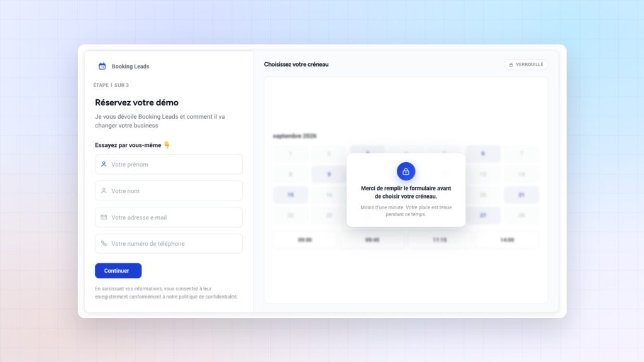Image resolution: width=644 pixels, height=362 pixels.
Task: Click the Essayez par vous-même label
Action: coord(128,145)
